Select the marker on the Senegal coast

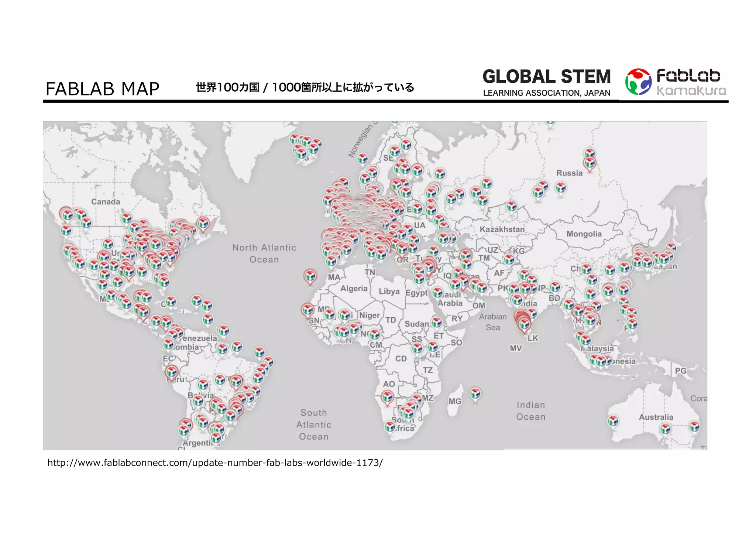(x=307, y=310)
